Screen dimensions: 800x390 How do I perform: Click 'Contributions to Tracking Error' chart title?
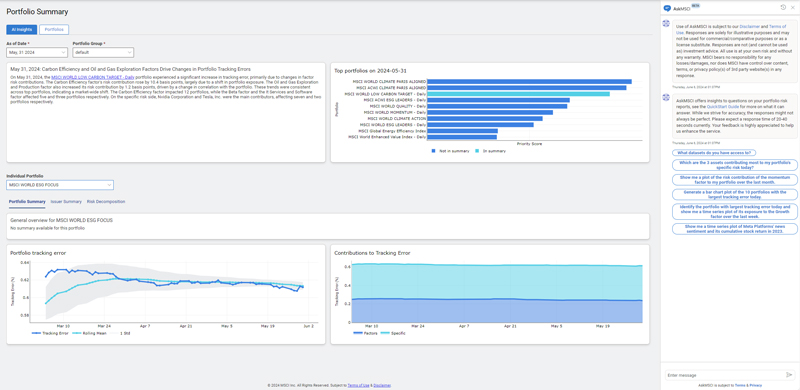372,253
